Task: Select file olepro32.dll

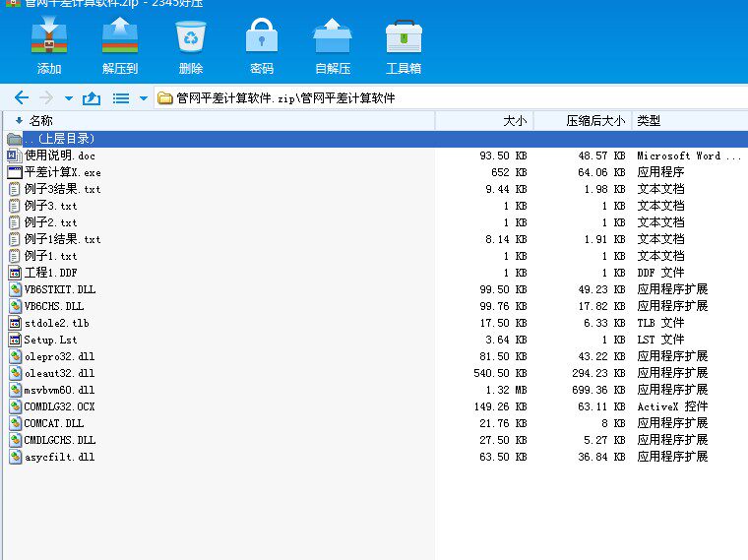Action: click(x=60, y=356)
